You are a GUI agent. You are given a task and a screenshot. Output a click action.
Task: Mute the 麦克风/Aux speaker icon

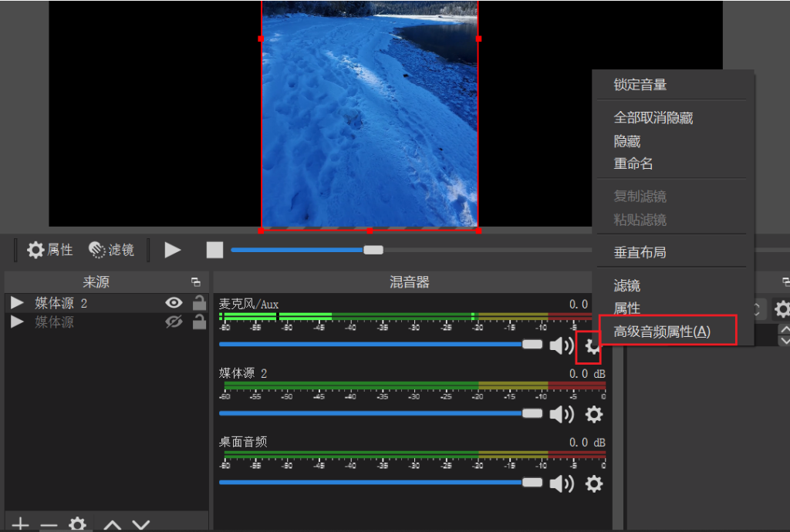coord(562,345)
